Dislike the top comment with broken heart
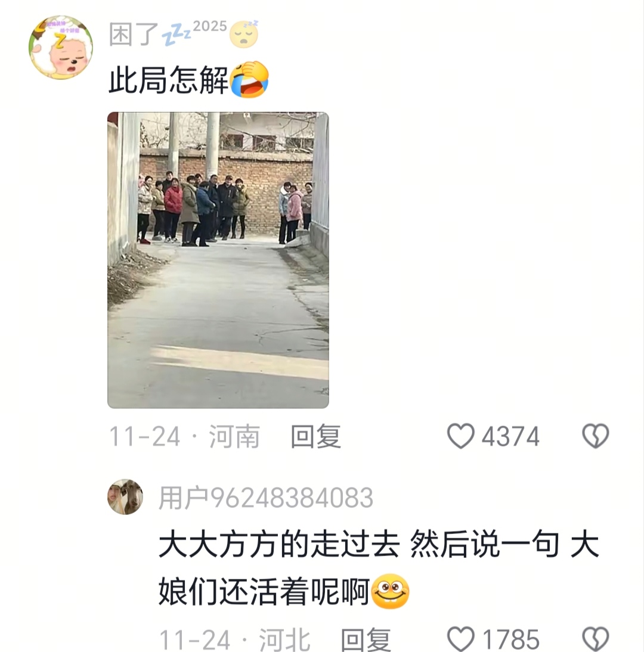The height and width of the screenshot is (652, 644). click(x=595, y=436)
